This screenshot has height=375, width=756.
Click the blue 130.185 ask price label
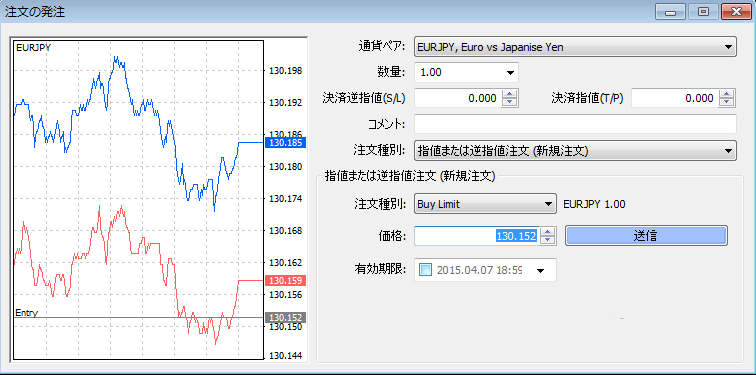pyautogui.click(x=286, y=143)
